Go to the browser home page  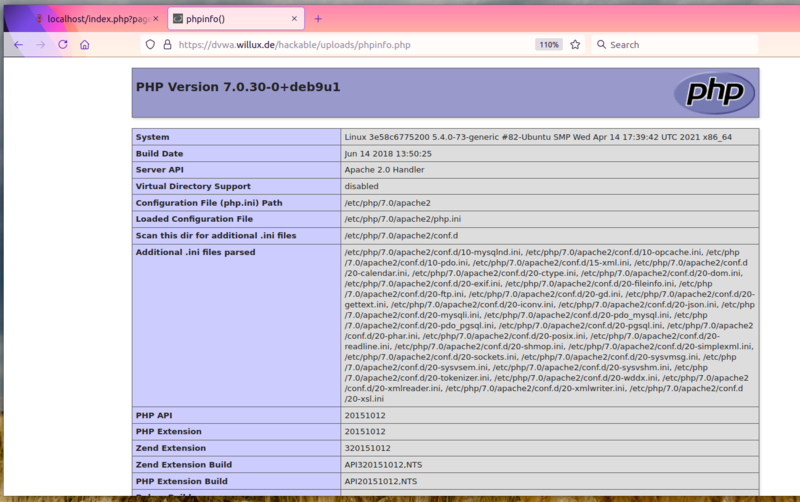tap(85, 45)
